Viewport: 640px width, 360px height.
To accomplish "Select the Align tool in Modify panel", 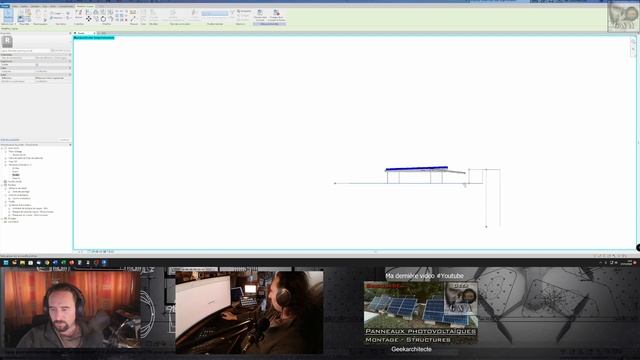I will (88, 12).
